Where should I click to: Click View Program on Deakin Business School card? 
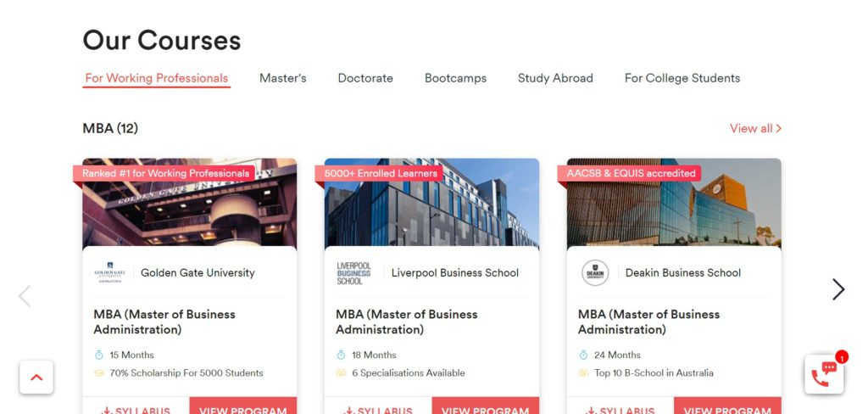coord(727,406)
